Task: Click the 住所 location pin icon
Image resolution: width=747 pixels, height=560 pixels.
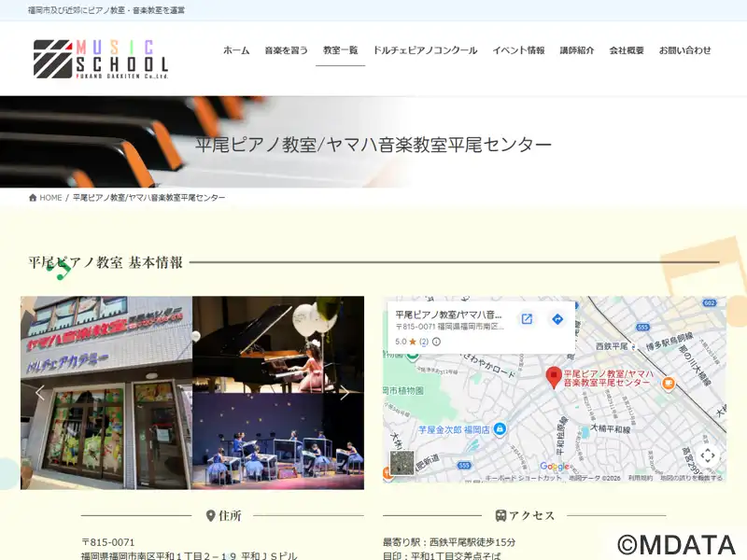Action: [211, 516]
